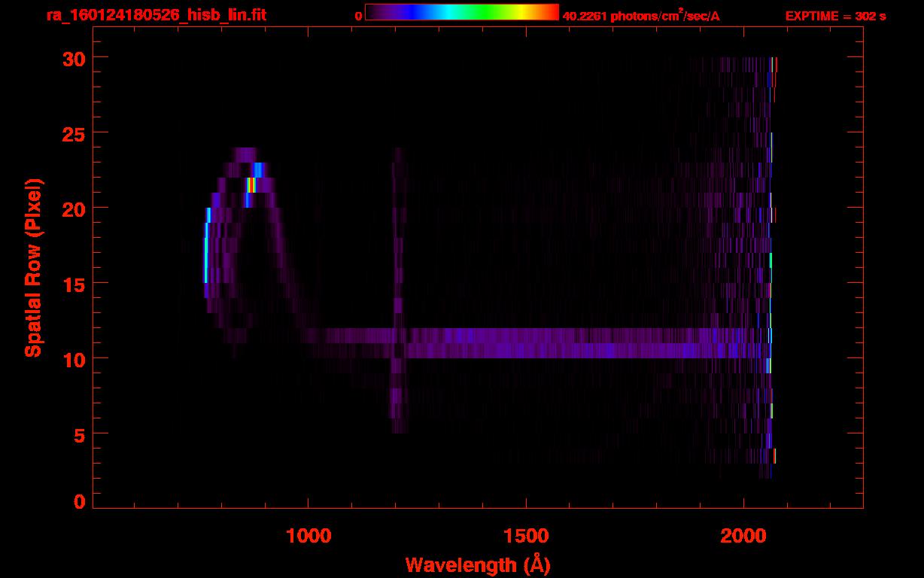Click the Spatial Row (Pixel) axis title

(x=32, y=267)
